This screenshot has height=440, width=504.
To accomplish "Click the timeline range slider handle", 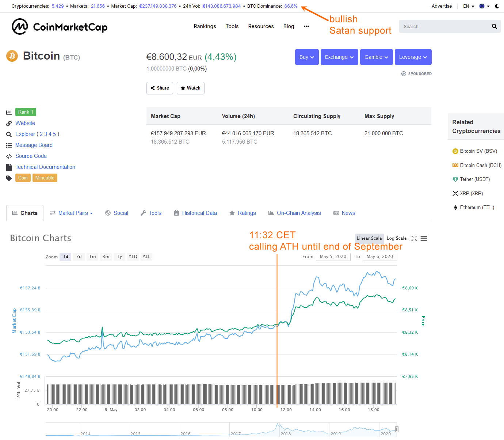I will pyautogui.click(x=397, y=429).
